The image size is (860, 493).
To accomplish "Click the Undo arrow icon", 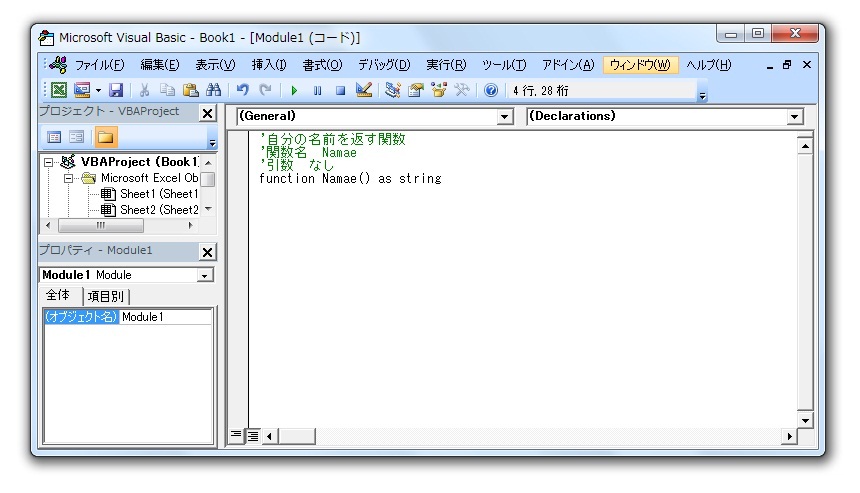I will [x=242, y=90].
